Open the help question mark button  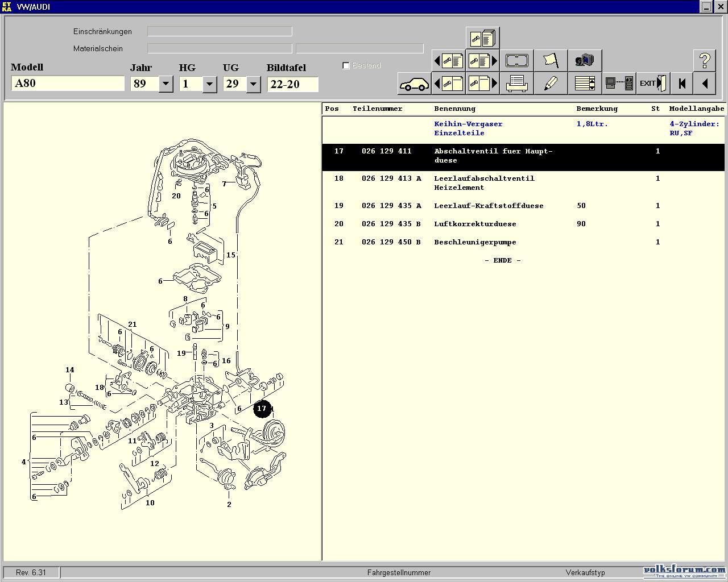pos(705,60)
